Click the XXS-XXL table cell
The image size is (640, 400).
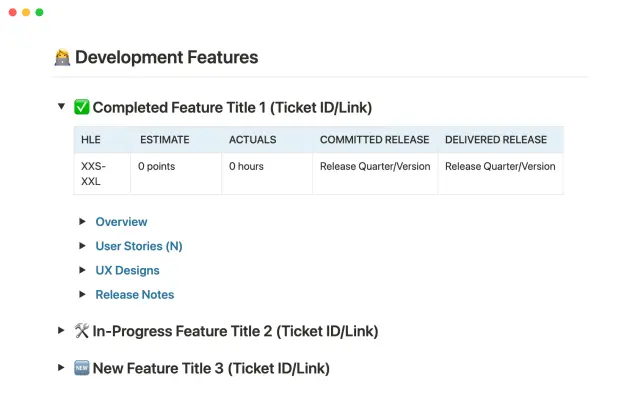[x=102, y=174]
